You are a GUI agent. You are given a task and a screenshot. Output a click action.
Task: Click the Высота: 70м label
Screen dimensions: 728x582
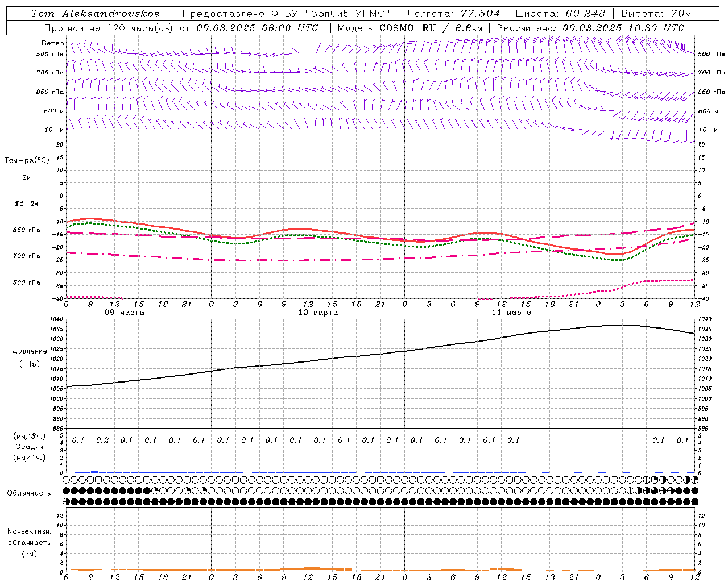tap(656, 14)
